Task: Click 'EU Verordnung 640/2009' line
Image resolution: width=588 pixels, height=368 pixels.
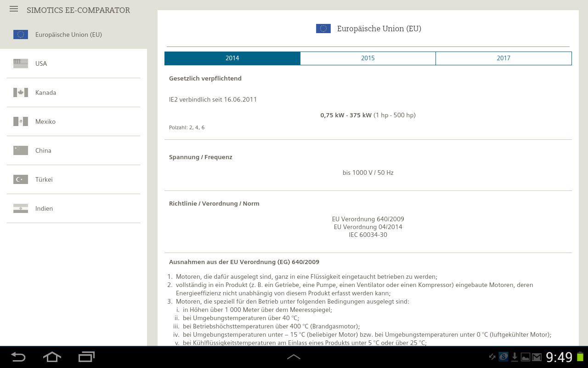Action: pos(368,219)
